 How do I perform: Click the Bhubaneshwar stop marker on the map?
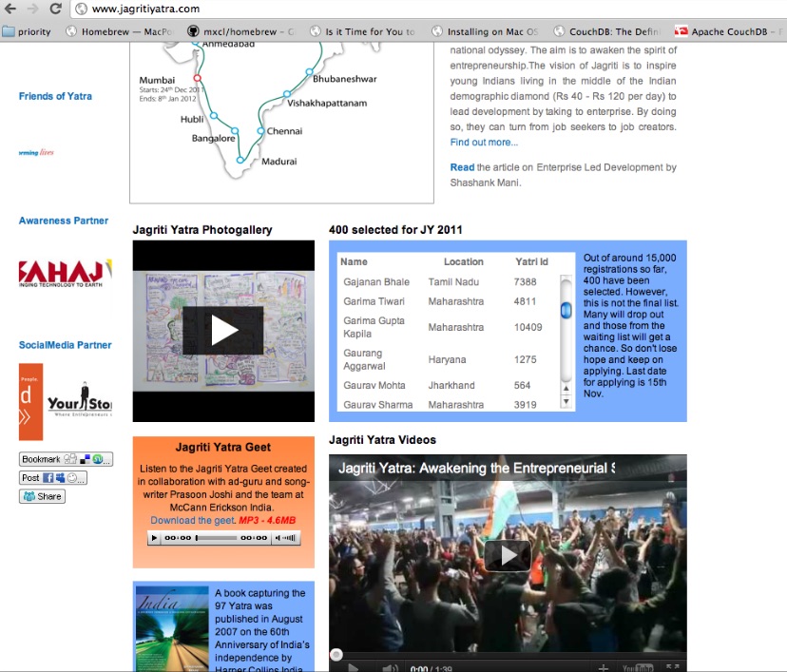pyautogui.click(x=310, y=72)
